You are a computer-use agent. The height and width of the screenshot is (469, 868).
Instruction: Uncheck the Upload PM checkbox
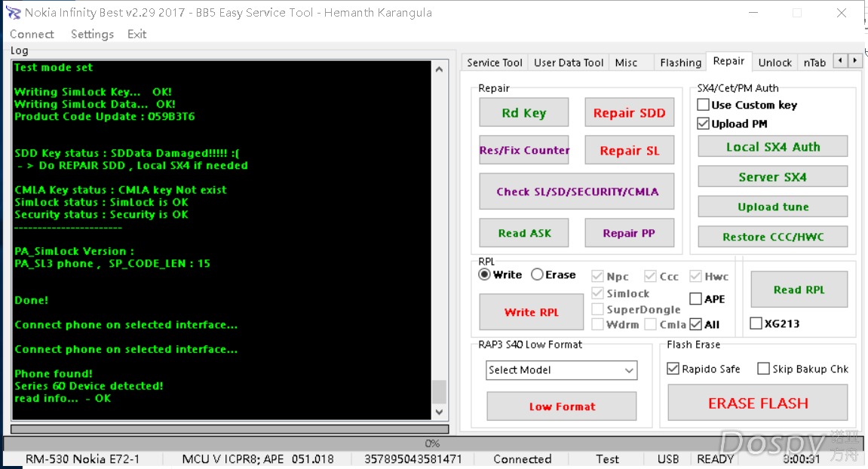point(703,124)
